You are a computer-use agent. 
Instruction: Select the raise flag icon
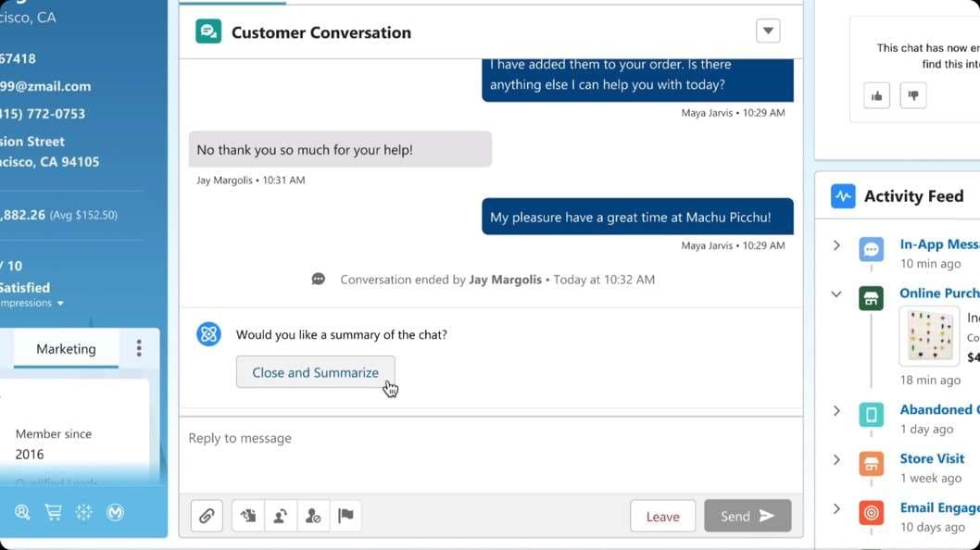coord(346,515)
